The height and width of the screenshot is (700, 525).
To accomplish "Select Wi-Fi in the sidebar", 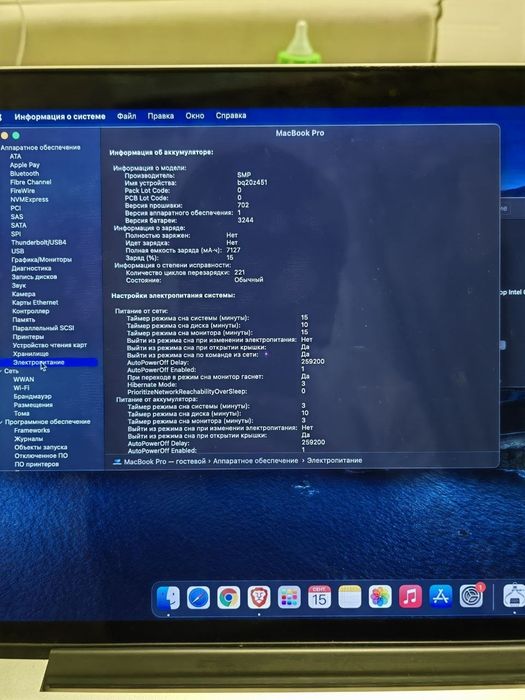I will tap(21, 388).
